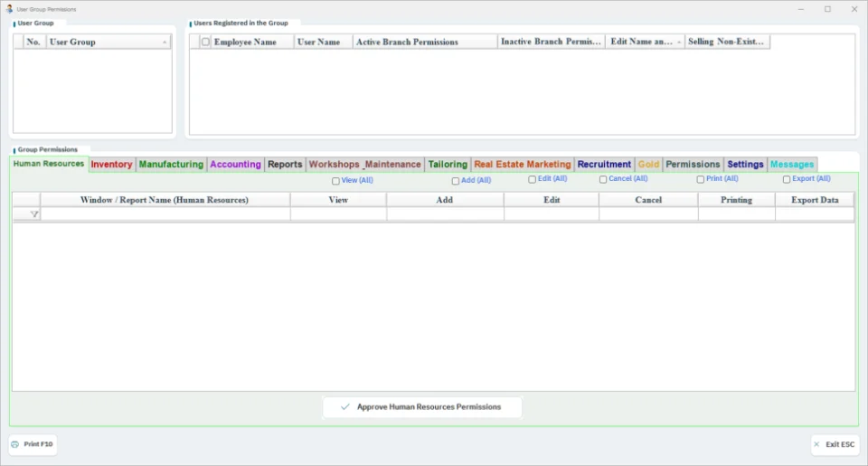Click the Printing column header
The width and height of the screenshot is (868, 466).
[x=737, y=200]
